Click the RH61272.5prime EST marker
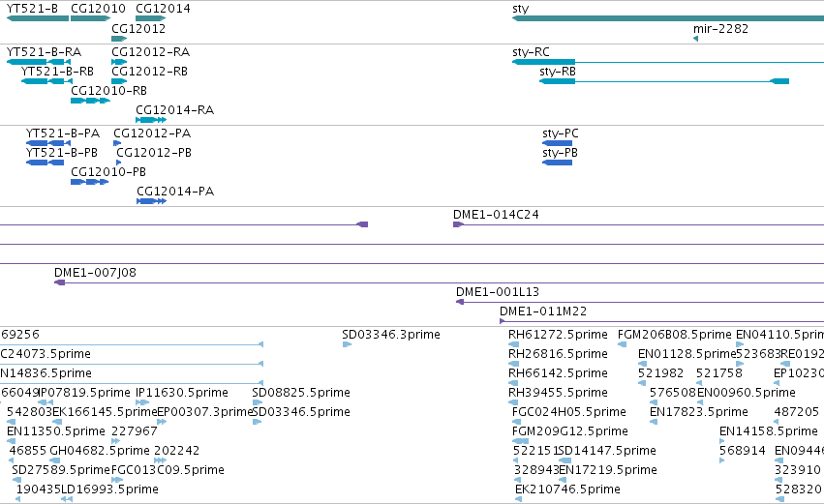This screenshot has height=504, width=824. point(513,344)
